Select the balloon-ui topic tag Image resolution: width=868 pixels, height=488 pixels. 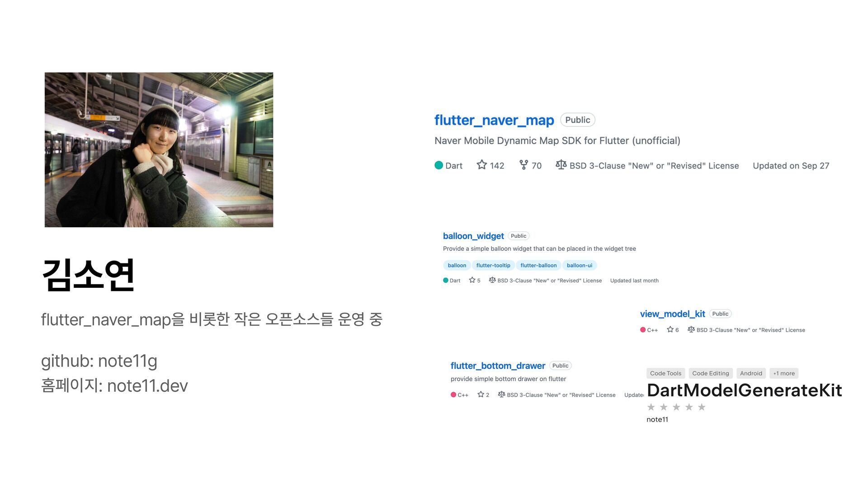pos(580,265)
